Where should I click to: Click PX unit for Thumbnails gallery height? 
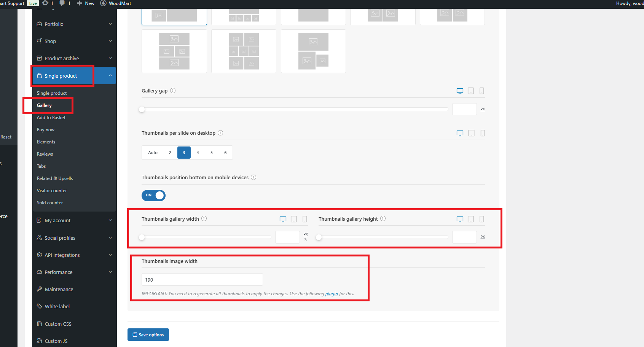(x=483, y=237)
